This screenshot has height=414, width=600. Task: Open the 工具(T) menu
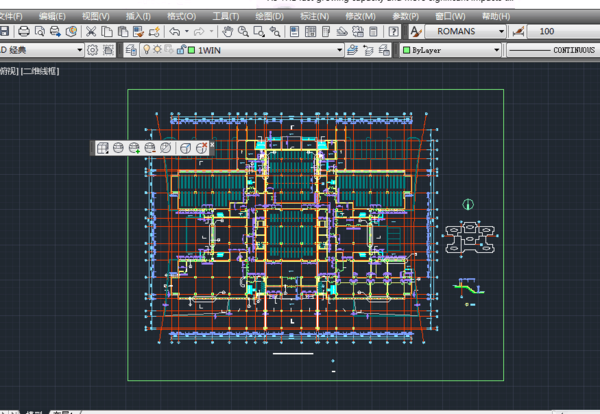coord(225,17)
